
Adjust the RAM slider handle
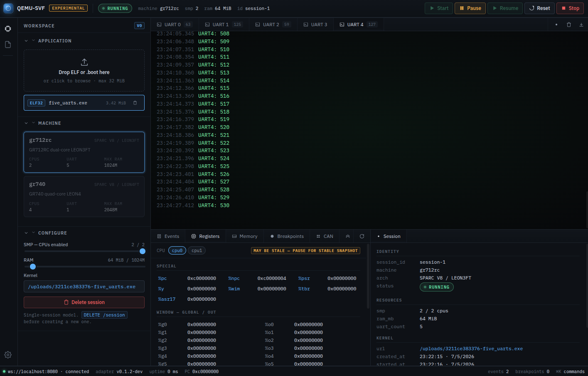coord(33,267)
